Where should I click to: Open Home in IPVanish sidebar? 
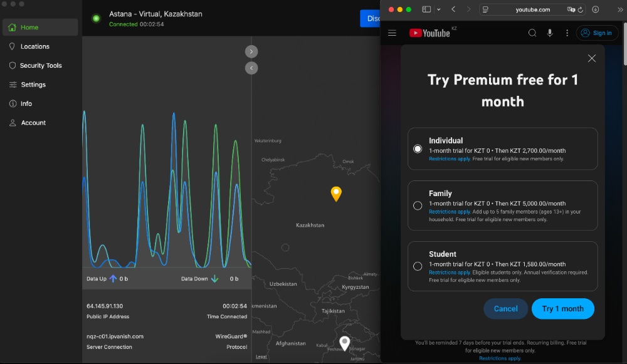point(40,27)
